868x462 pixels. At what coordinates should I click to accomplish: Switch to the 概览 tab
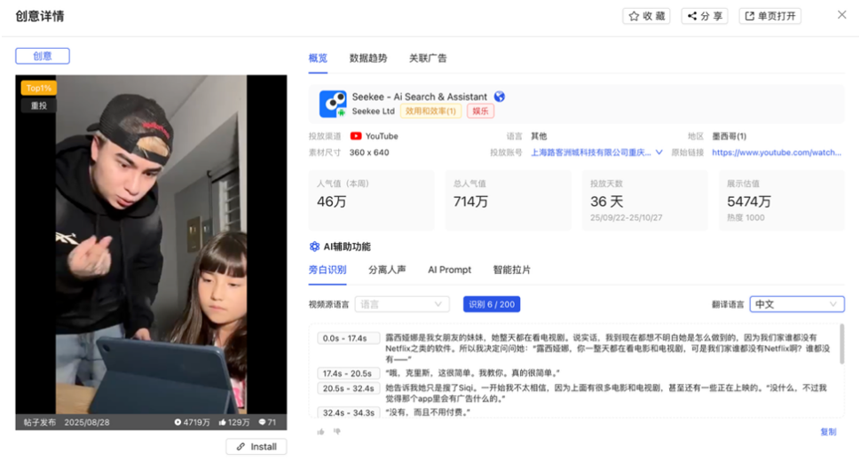(318, 59)
